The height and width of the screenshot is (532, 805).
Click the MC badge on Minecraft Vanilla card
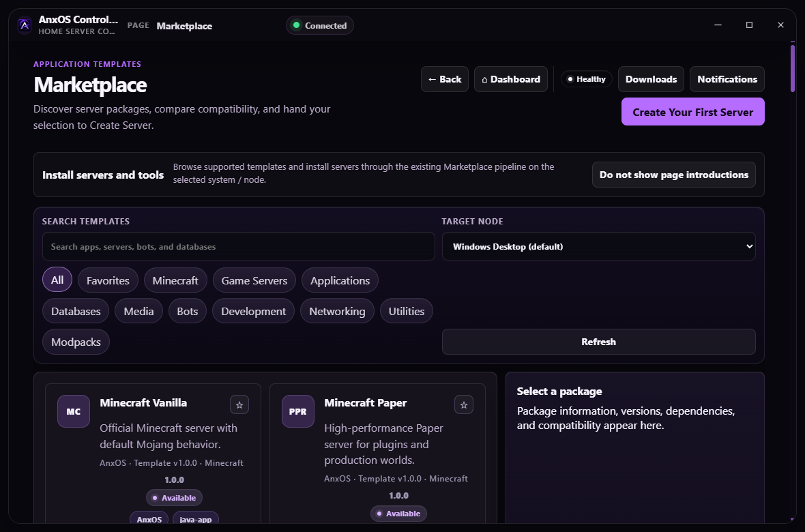(74, 411)
